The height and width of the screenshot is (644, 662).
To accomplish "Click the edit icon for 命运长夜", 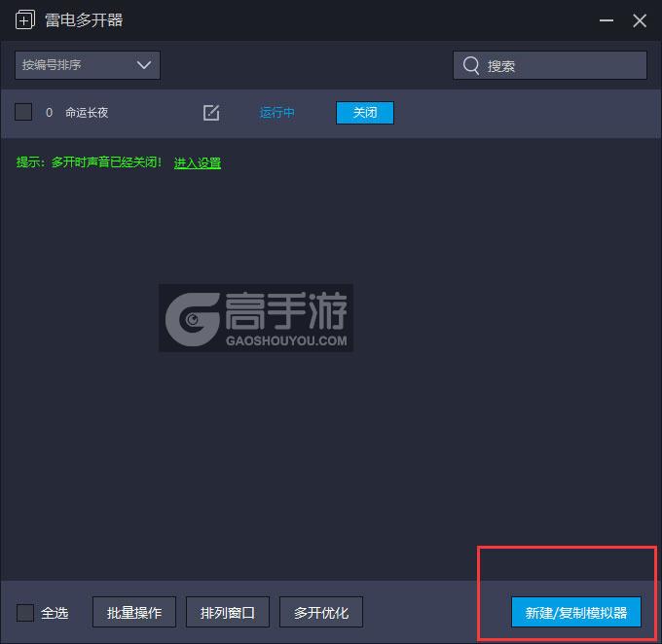I will pyautogui.click(x=211, y=113).
